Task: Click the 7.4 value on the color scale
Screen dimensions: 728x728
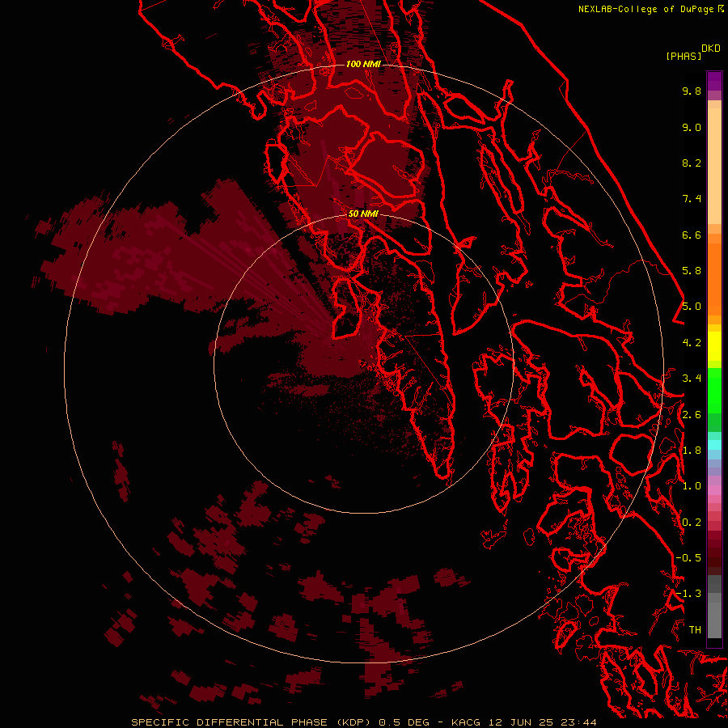Action: pos(692,199)
